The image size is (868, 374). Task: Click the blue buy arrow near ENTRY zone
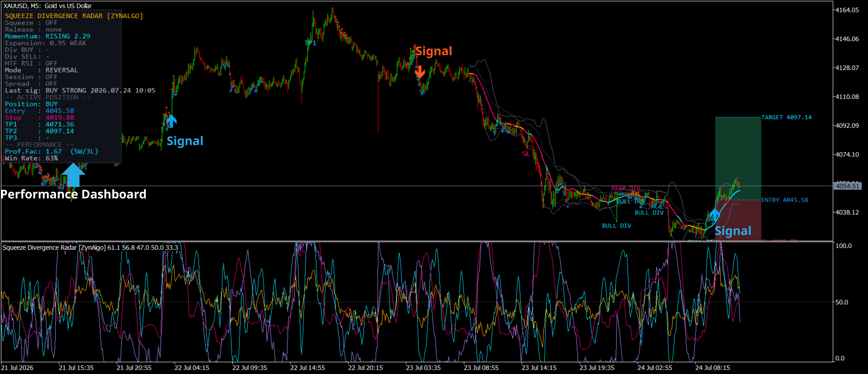point(714,215)
